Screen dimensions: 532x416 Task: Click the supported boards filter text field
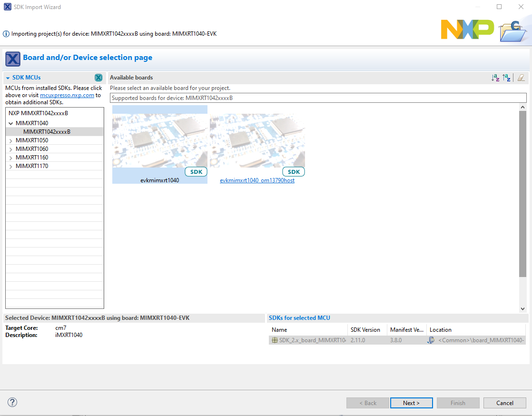[x=318, y=98]
